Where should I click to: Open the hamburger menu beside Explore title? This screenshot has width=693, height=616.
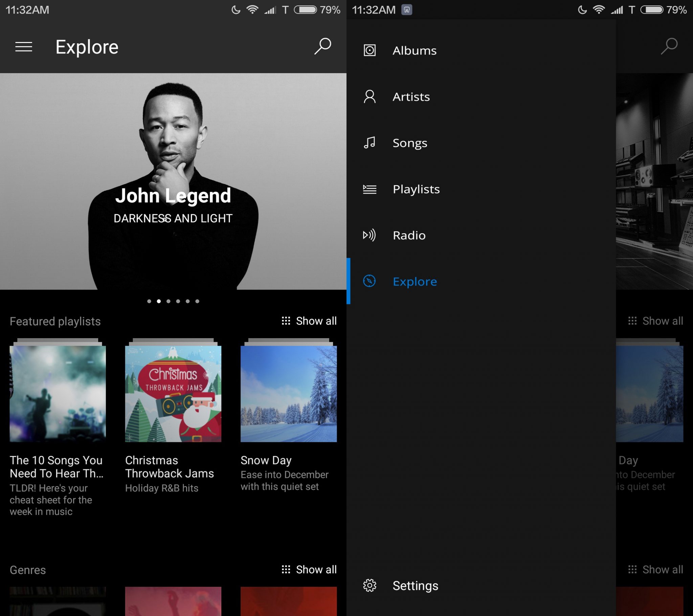point(24,47)
